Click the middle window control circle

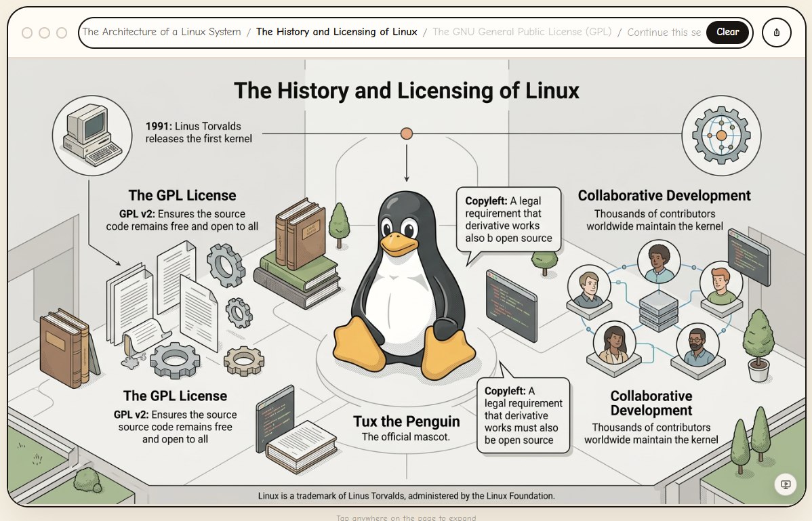click(44, 32)
